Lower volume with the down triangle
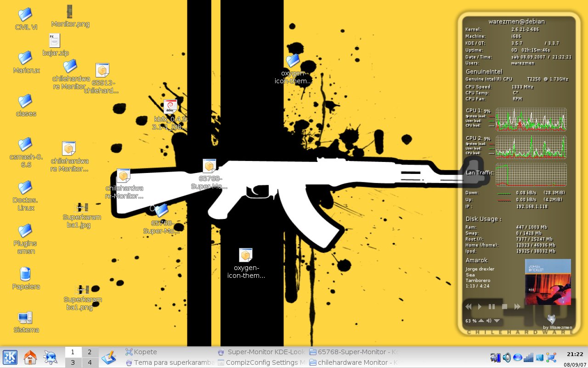 pyautogui.click(x=497, y=321)
